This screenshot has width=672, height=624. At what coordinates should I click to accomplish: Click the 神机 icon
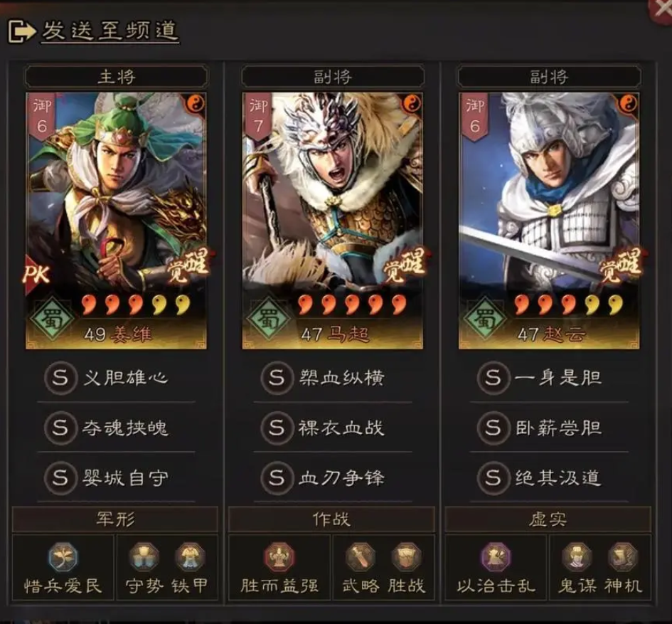coord(623,557)
